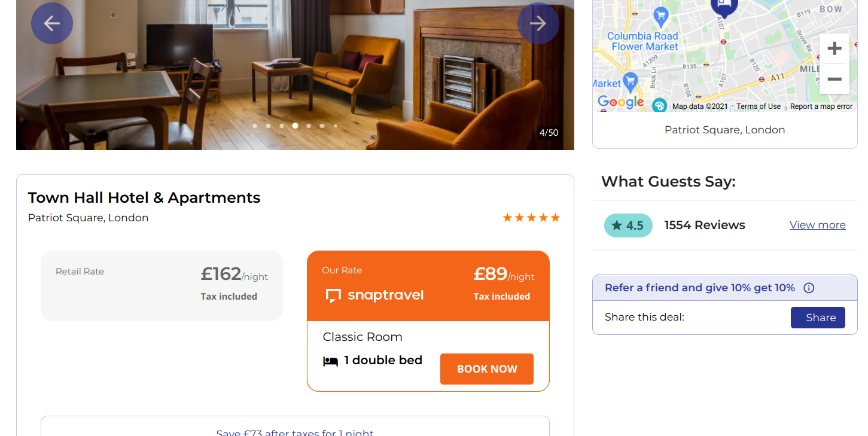Click the snaptravel logo
Screen dimensions: 868x436
click(374, 295)
